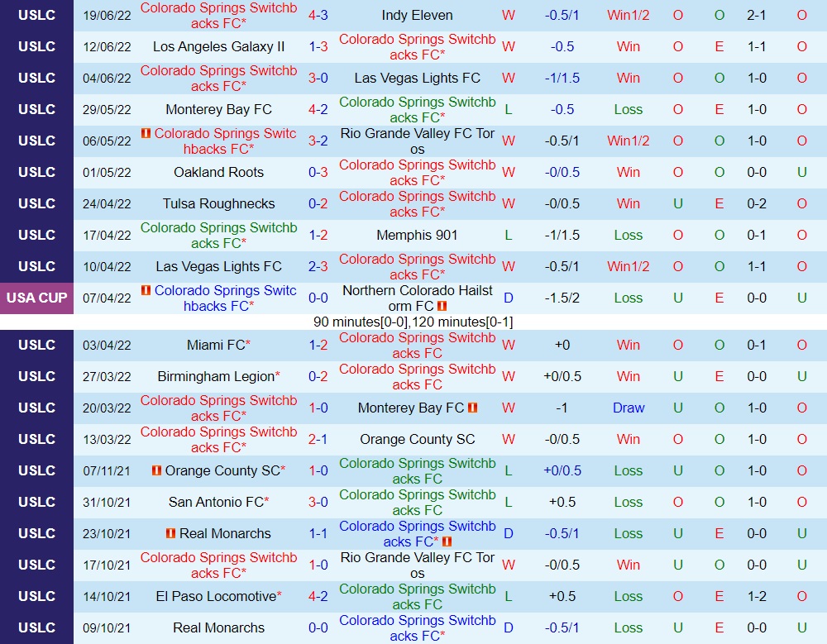
Task: Click the red card icon after Colorado Springs on 23/10/21
Action: [447, 541]
